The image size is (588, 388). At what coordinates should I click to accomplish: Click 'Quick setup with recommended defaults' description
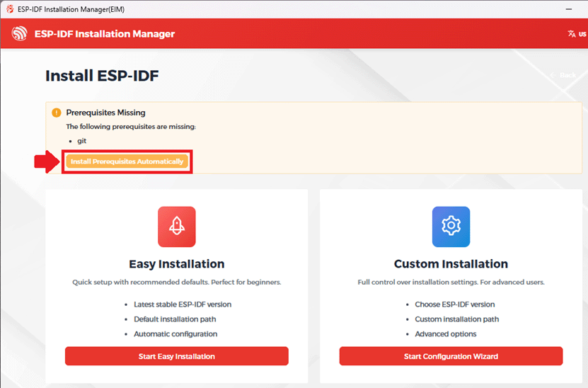[177, 283]
